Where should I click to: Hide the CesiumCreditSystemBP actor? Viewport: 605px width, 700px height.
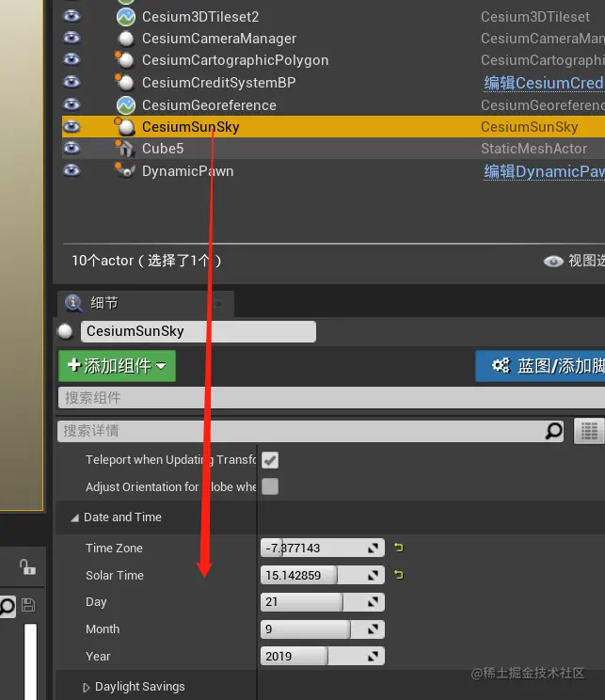(72, 82)
